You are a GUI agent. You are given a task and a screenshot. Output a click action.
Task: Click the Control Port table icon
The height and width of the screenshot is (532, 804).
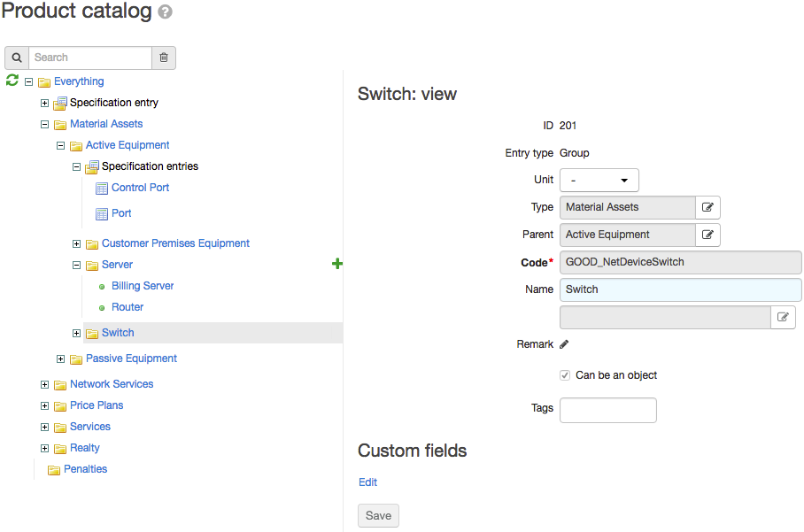point(102,188)
